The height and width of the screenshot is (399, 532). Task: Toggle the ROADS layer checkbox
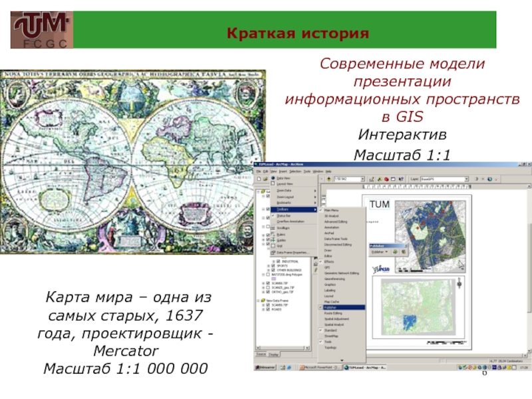point(268,309)
